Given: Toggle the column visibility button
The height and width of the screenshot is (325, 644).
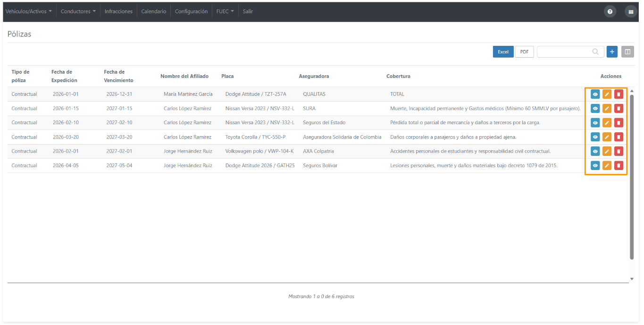Looking at the screenshot, I should (x=627, y=52).
